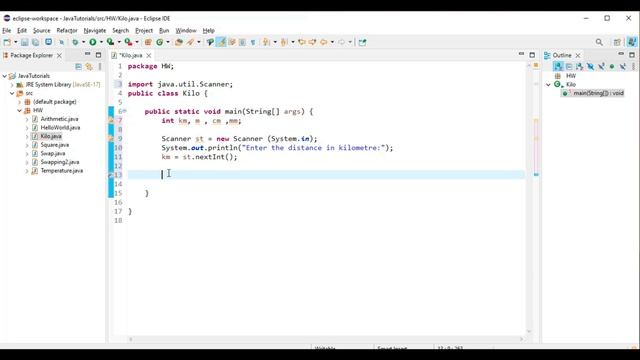Open Package Explorer view menu
The height and width of the screenshot is (360, 640).
click(100, 67)
